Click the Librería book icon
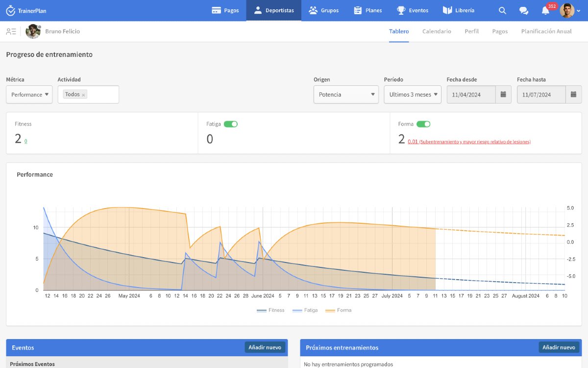This screenshot has width=588, height=368. point(447,10)
